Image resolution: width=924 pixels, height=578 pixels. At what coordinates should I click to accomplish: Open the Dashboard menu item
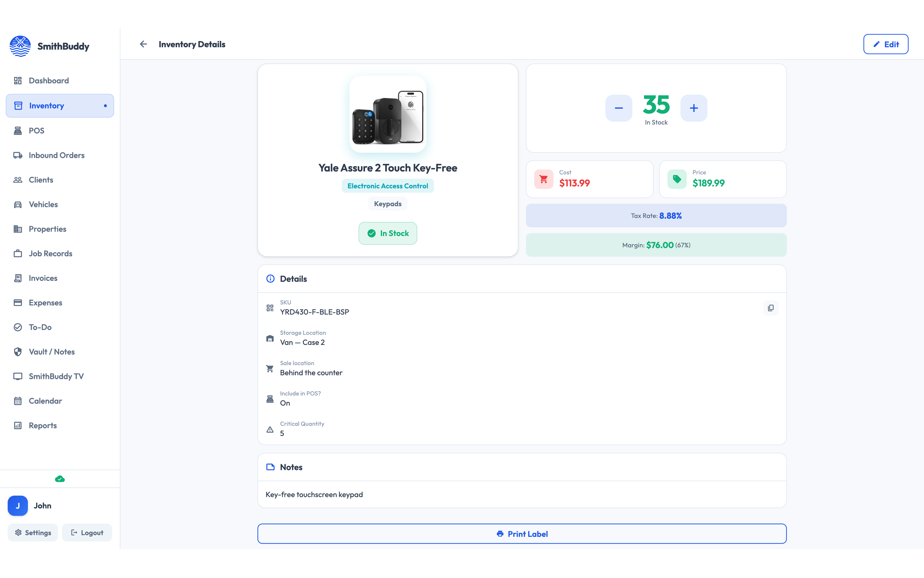tap(60, 81)
